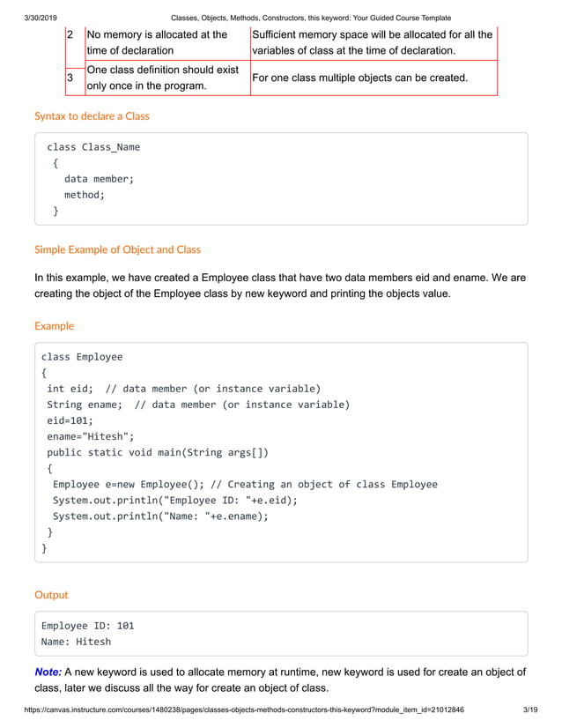
Task: Click the 'method;' code line
Action: tap(85, 195)
